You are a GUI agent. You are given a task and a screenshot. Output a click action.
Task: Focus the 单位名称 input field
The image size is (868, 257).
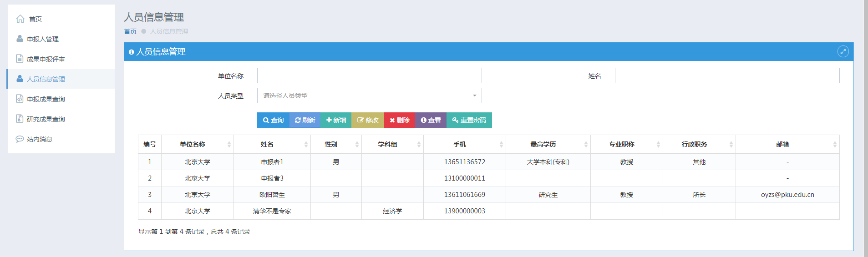[x=370, y=76]
